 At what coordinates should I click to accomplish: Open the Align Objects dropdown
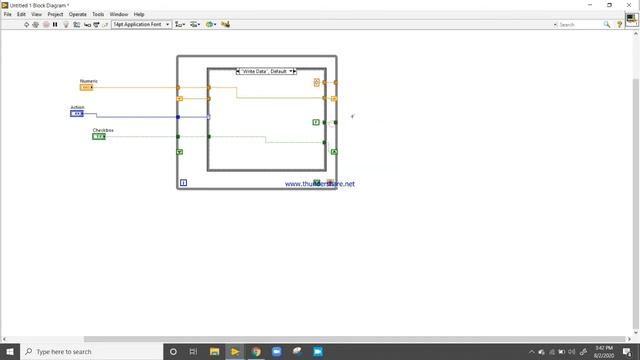[180, 24]
